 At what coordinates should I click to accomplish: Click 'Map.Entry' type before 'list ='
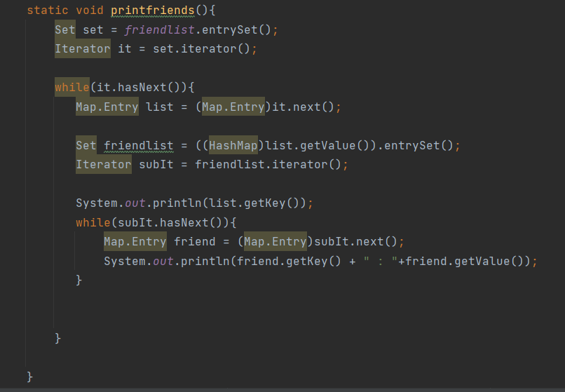click(x=107, y=107)
